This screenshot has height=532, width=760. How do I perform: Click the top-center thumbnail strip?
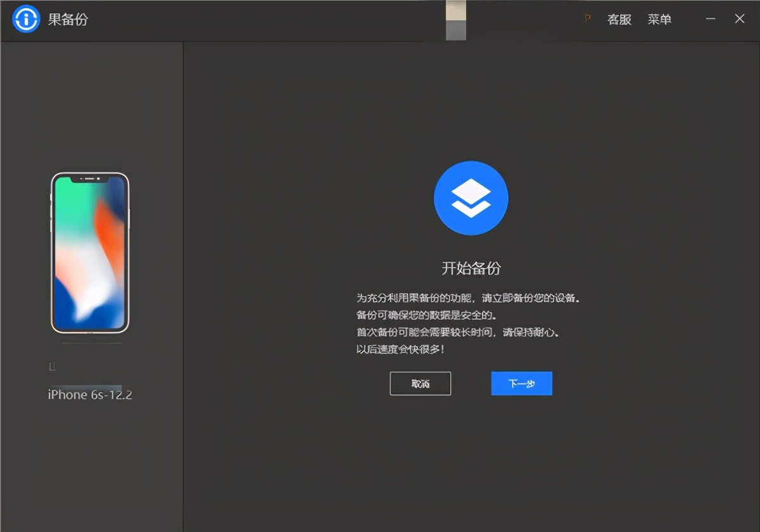click(456, 20)
